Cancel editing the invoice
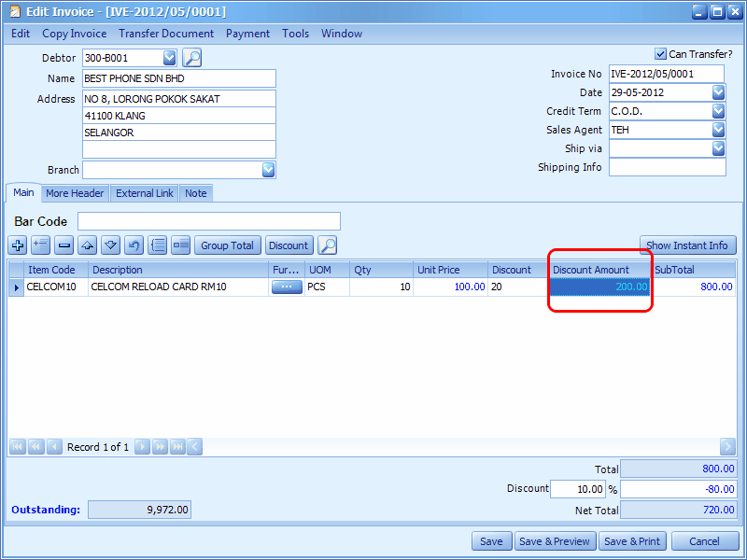This screenshot has width=747, height=560. 705,541
